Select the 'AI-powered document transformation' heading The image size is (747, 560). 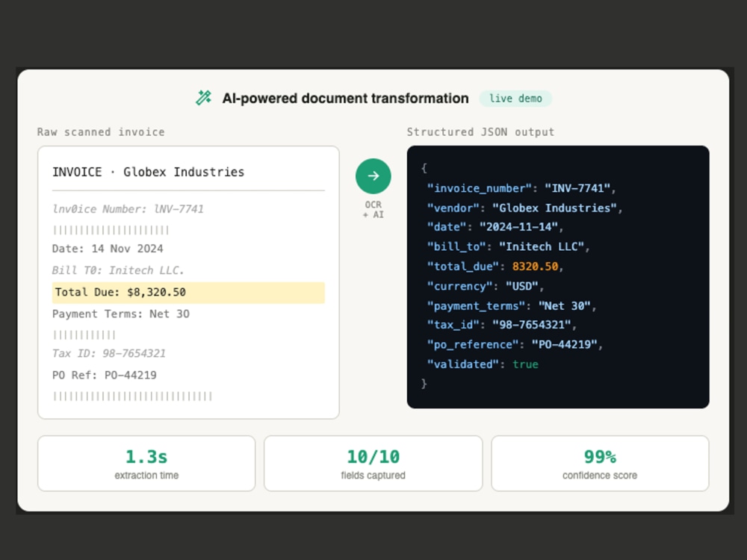(x=345, y=98)
